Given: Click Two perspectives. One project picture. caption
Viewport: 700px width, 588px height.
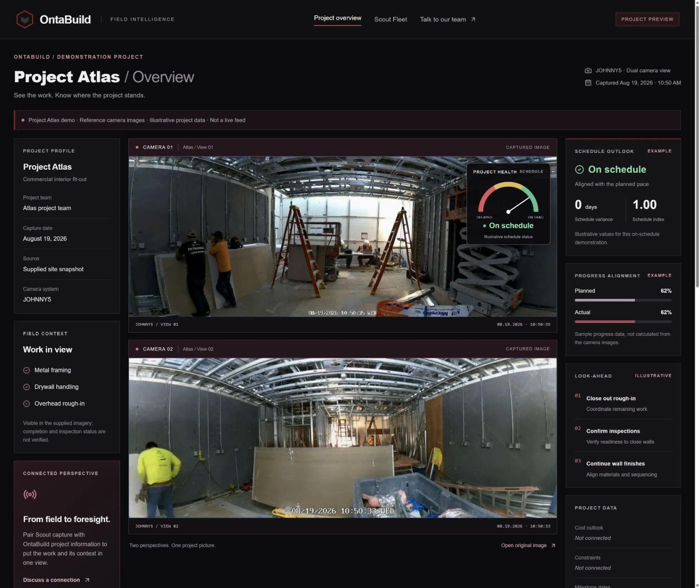Looking at the screenshot, I should click(x=172, y=546).
